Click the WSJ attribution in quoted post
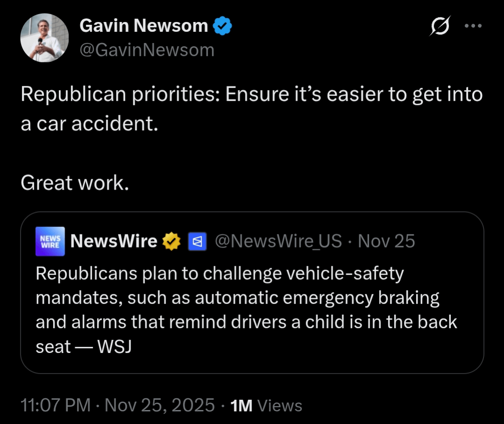This screenshot has width=504, height=424. [x=114, y=346]
